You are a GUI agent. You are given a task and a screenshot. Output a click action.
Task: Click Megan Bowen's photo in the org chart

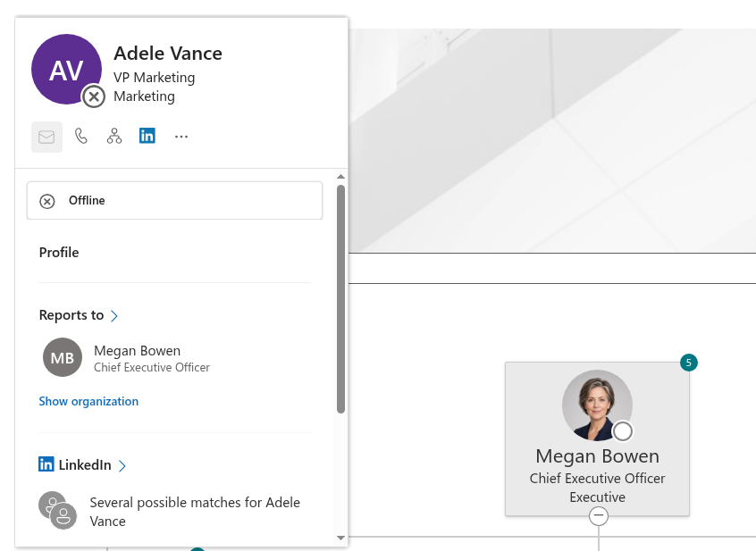coord(597,405)
